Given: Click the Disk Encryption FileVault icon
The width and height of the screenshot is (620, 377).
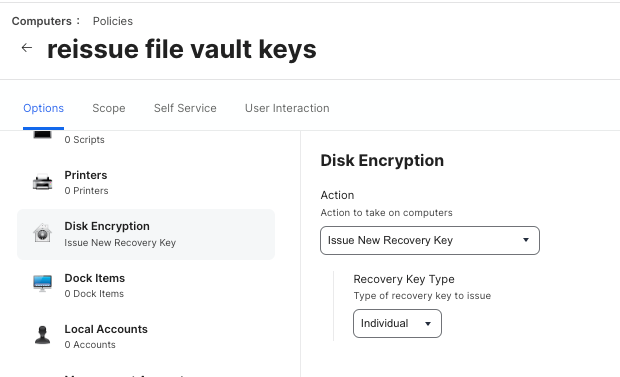Looking at the screenshot, I should [x=42, y=233].
